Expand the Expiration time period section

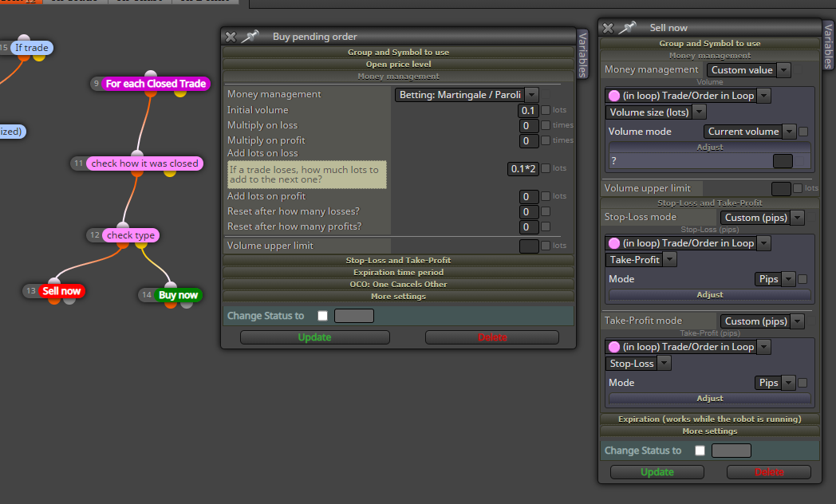[x=398, y=272]
